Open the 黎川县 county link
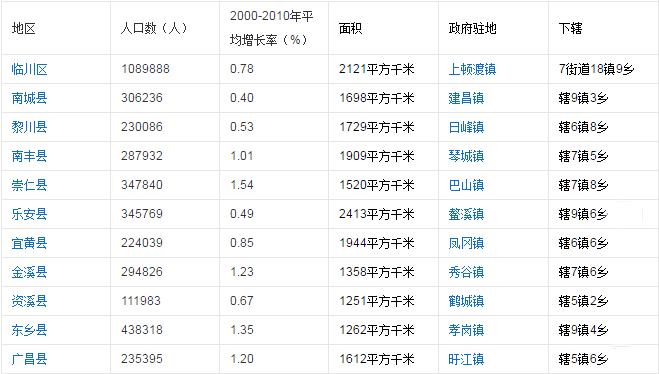Viewport: 659px width, 374px height. 29,127
